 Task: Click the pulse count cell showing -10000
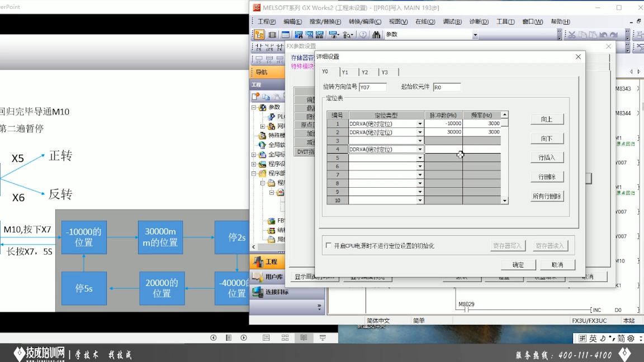[x=443, y=123]
